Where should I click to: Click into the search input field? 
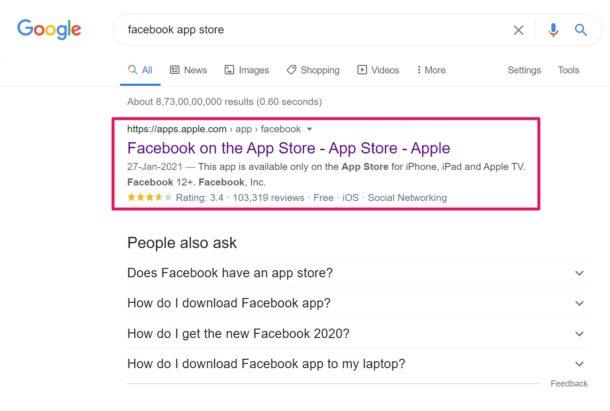coord(315,30)
